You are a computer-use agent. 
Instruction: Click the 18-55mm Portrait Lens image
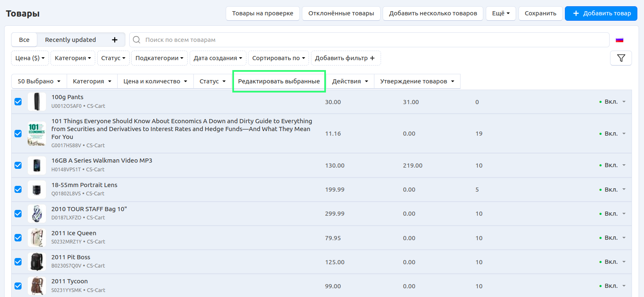[x=37, y=190]
